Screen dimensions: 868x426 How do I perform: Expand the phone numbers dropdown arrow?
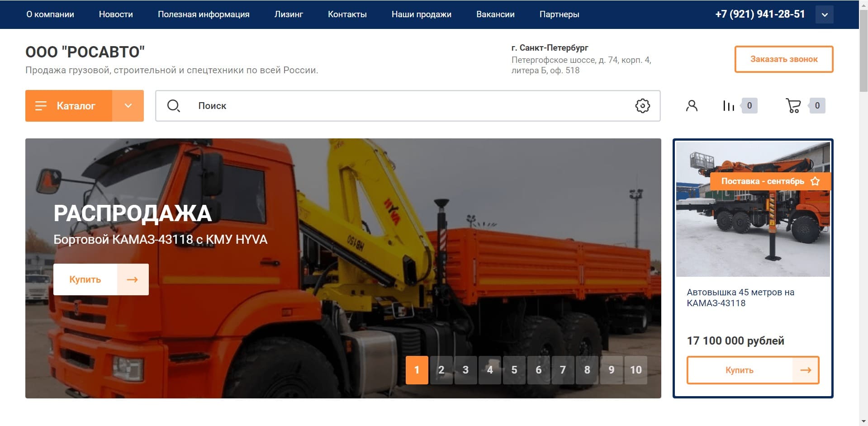pyautogui.click(x=825, y=14)
